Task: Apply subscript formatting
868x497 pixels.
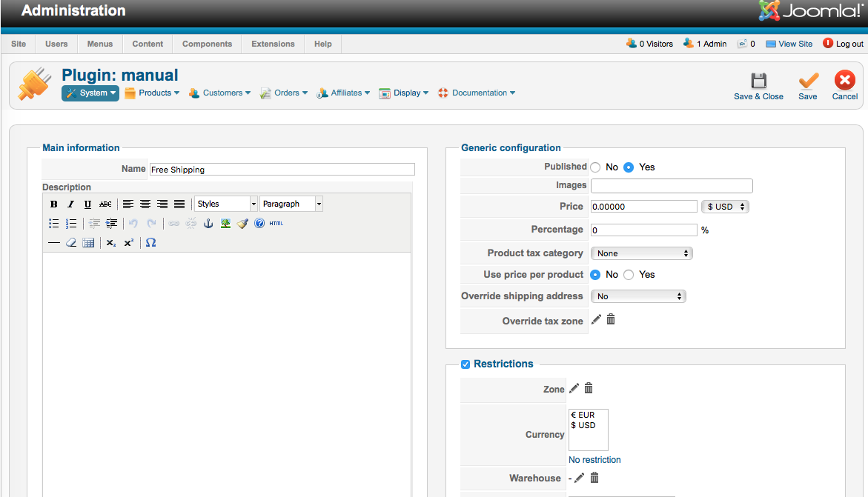Action: [x=111, y=243]
